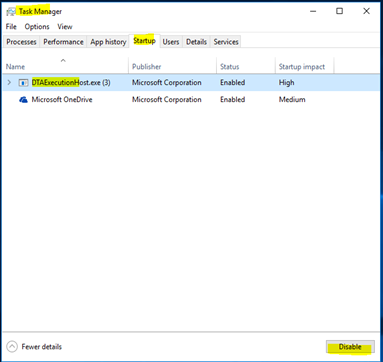
Task: Click Enabled status in the OneDrive row
Action: coord(233,100)
